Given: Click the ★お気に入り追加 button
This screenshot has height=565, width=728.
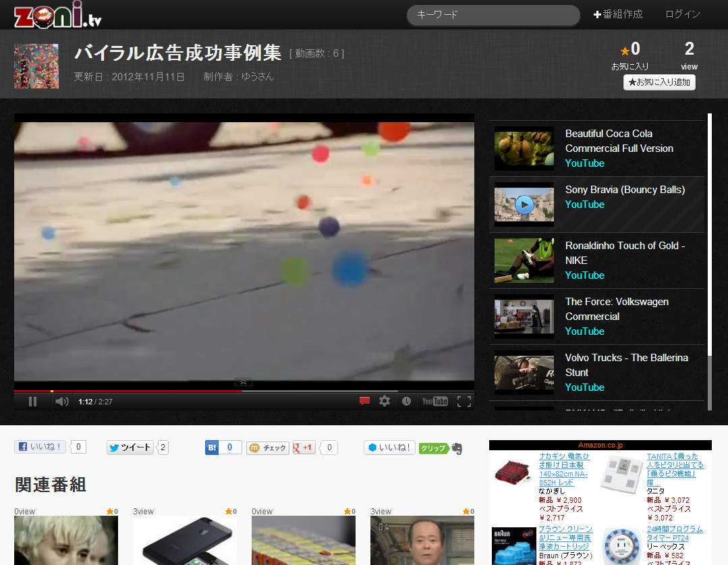Looking at the screenshot, I should click(x=659, y=82).
